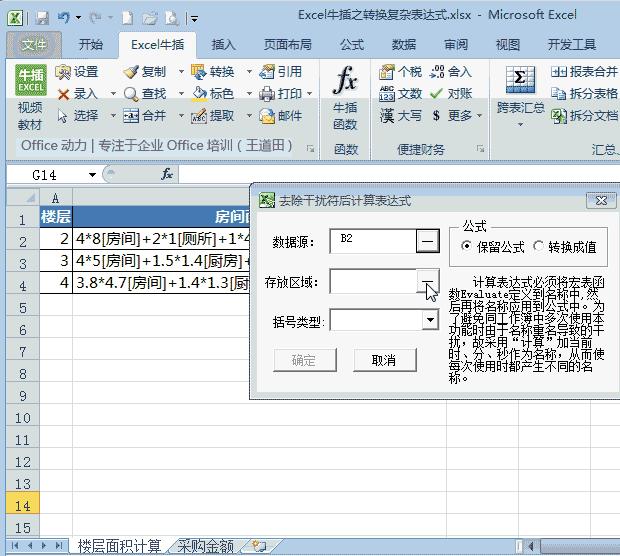Screen dimensions: 620x556
Task: Expand the 录入 dropdown arrow
Action: [x=113, y=94]
